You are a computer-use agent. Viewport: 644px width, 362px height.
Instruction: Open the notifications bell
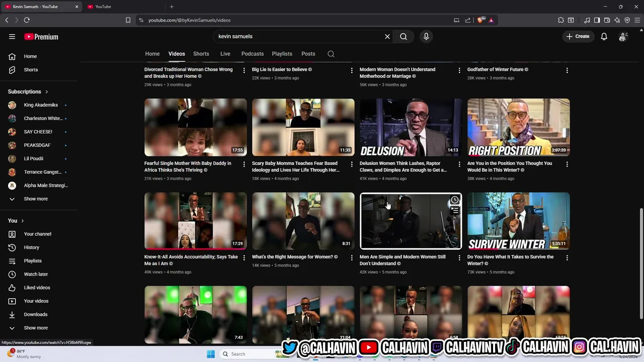pos(604,36)
